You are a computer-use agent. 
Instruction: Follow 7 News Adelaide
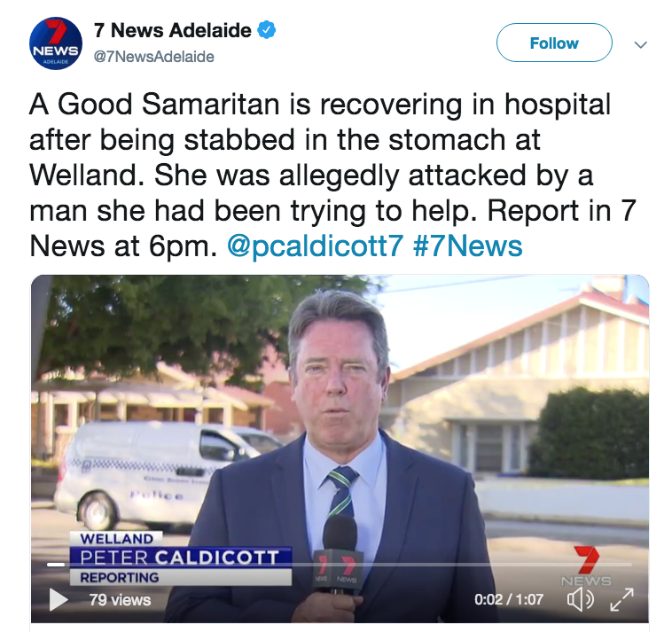pyautogui.click(x=554, y=43)
